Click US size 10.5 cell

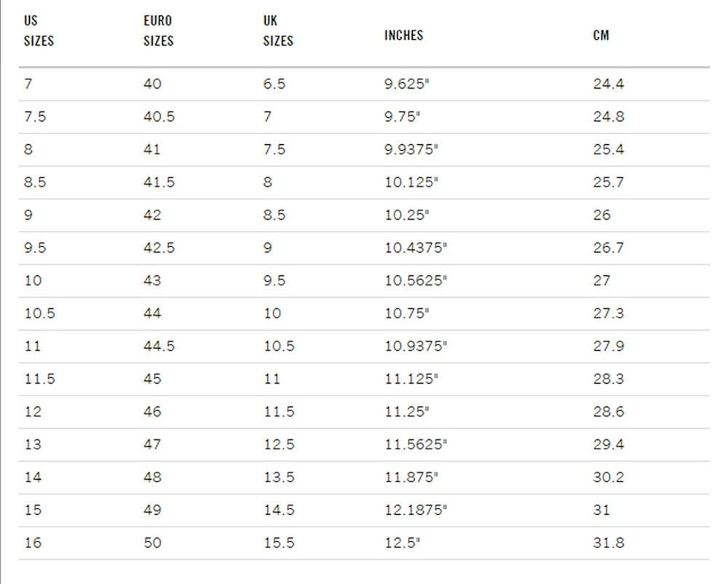point(39,313)
